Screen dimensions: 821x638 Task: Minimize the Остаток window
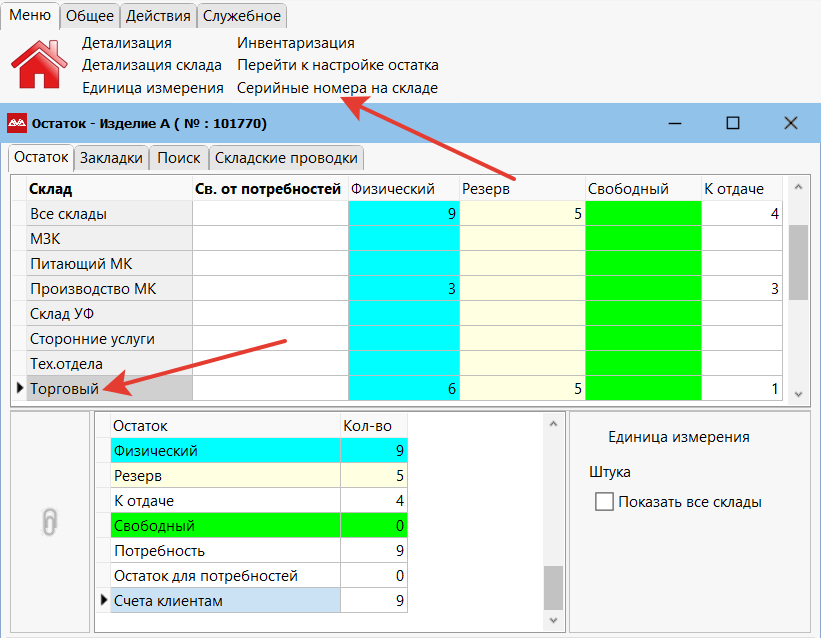click(676, 123)
